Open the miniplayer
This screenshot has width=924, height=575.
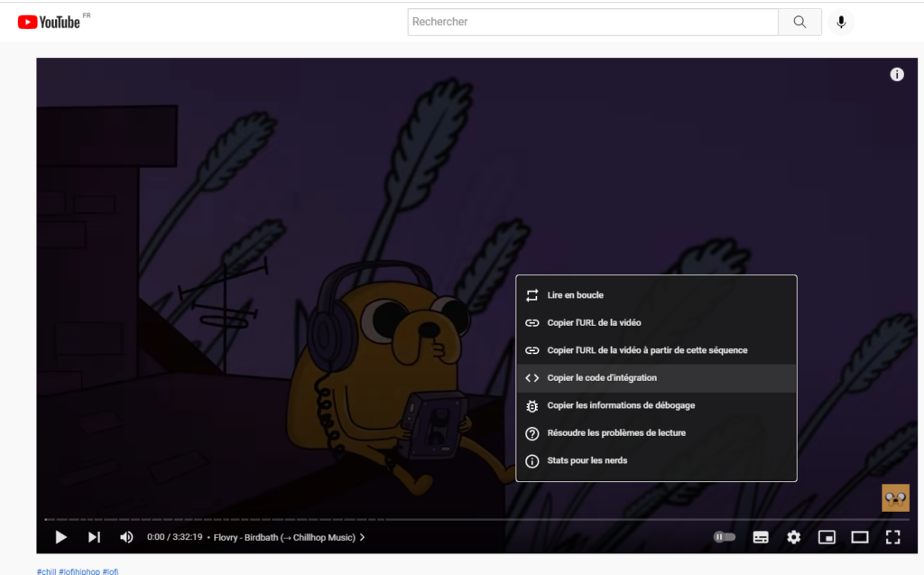(827, 537)
